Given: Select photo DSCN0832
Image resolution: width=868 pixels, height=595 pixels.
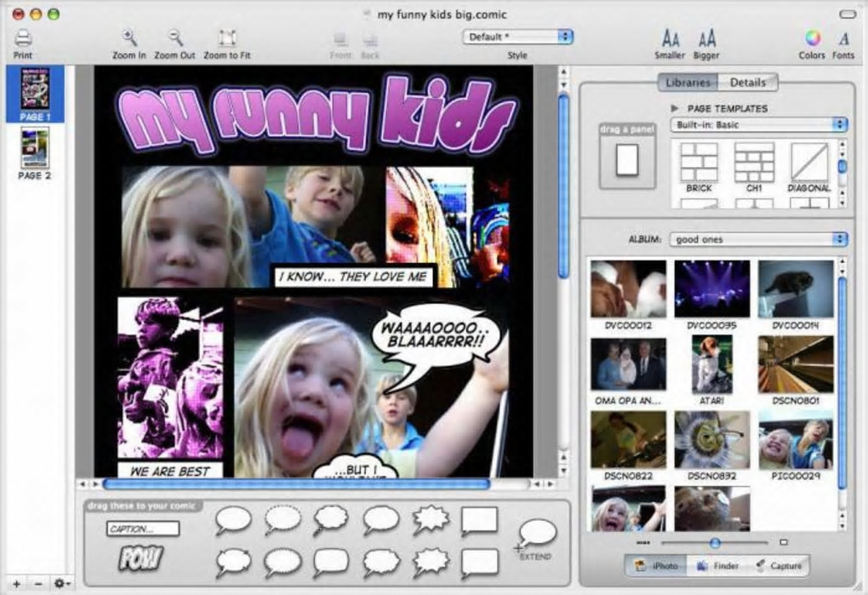Looking at the screenshot, I should [712, 439].
